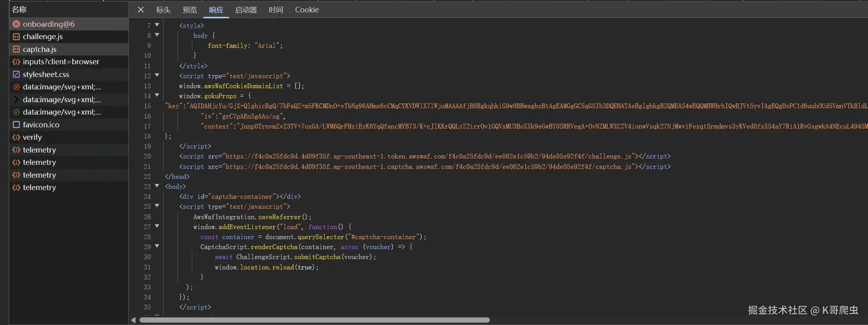This screenshot has height=325, width=868.
Task: Click the captcha-container div on line 24
Action: coord(240,197)
